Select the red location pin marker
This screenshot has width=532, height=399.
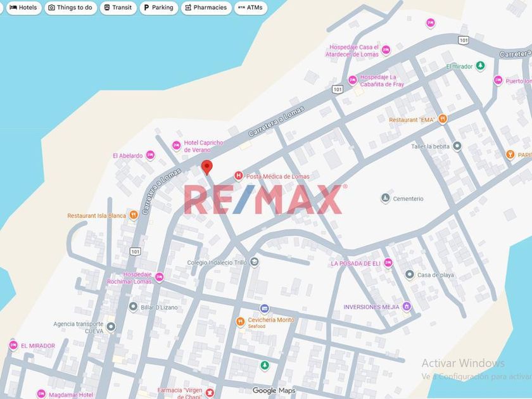click(207, 168)
